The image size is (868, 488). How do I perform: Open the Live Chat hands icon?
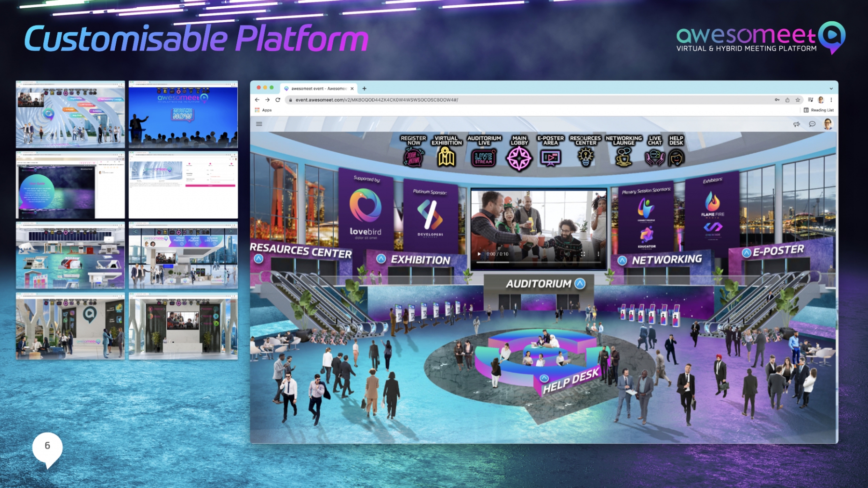click(654, 158)
